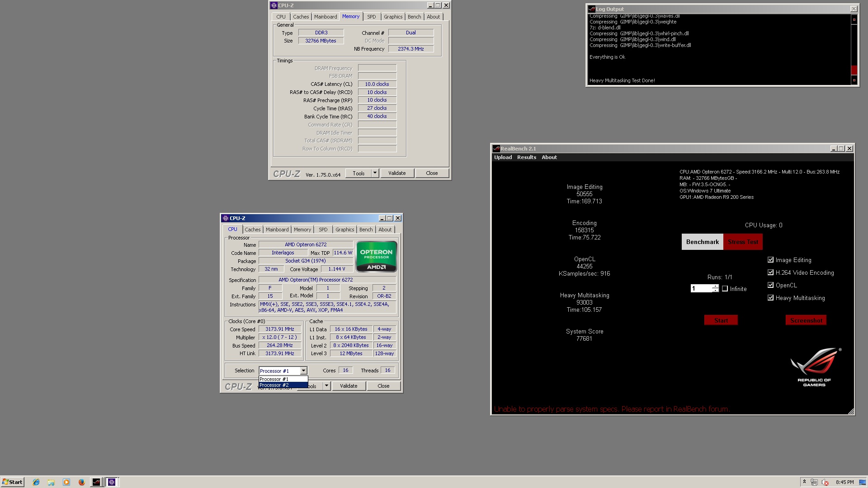Click Log Output scrollbar down arrow
The height and width of the screenshot is (488, 868).
pos(854,80)
